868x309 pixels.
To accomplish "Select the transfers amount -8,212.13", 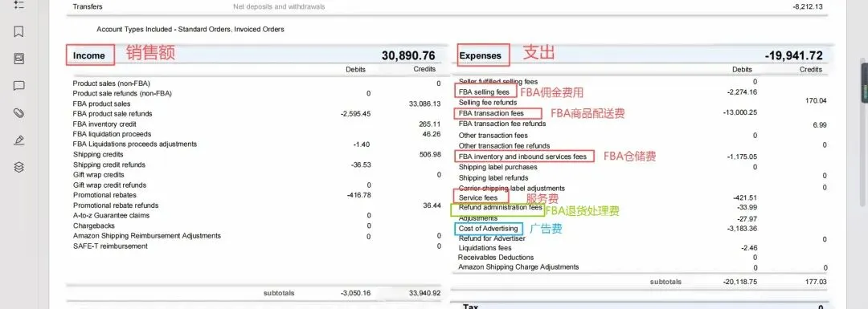I will pos(808,7).
